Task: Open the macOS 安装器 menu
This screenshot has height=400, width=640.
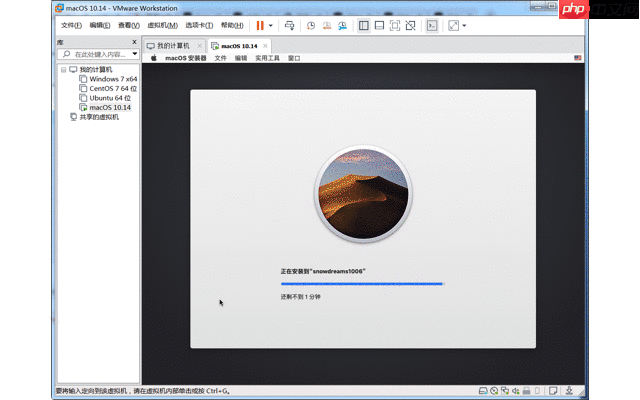Action: click(x=186, y=58)
